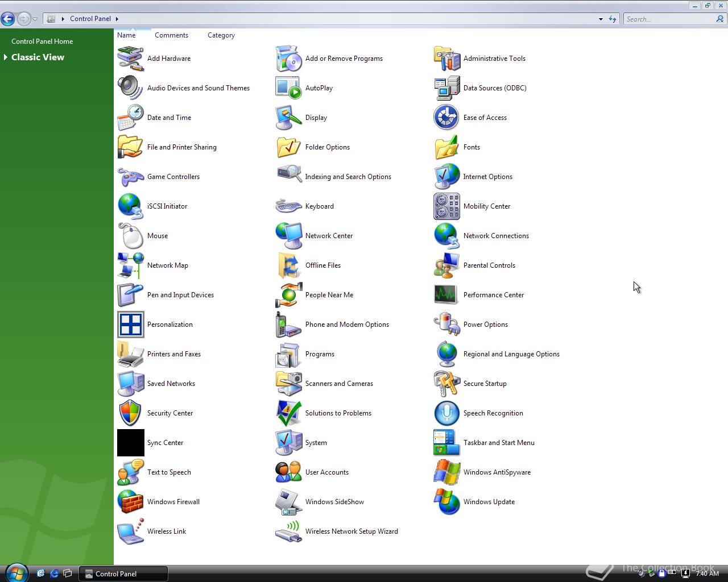The width and height of the screenshot is (728, 582).
Task: Open the Internet Options icon
Action: tap(446, 177)
